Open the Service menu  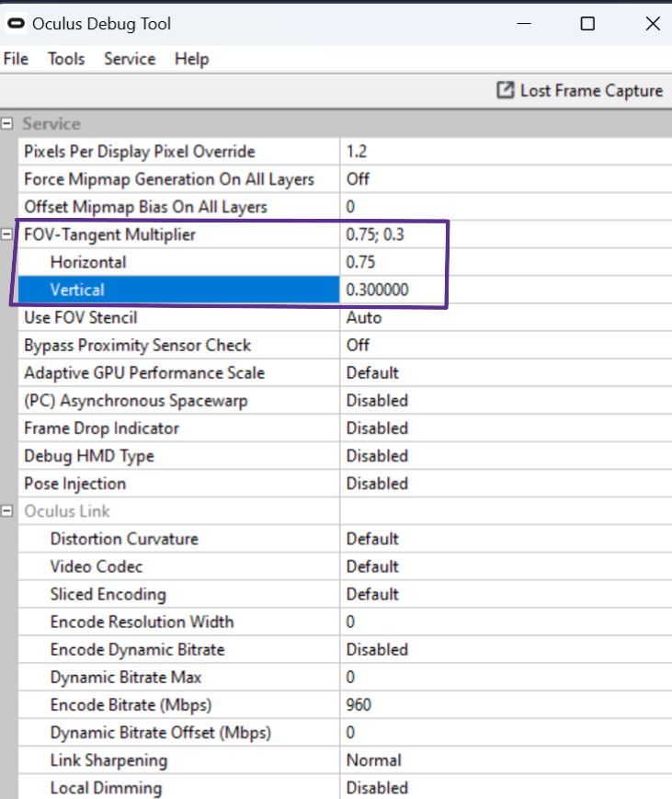(x=130, y=59)
